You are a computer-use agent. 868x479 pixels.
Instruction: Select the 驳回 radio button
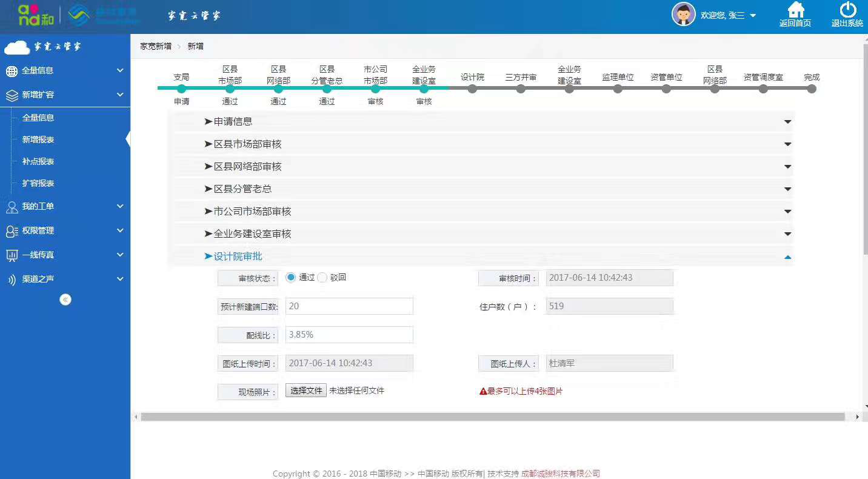click(322, 278)
